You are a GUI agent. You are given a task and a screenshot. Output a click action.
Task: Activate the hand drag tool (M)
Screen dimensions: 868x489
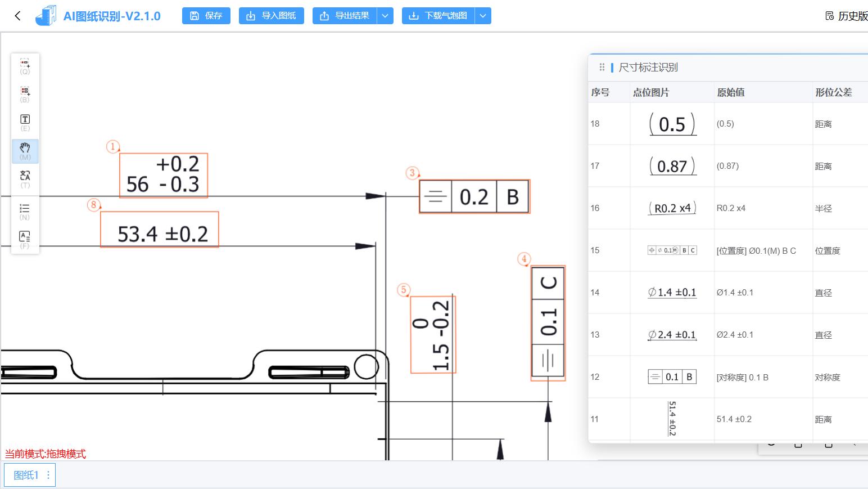tap(25, 151)
